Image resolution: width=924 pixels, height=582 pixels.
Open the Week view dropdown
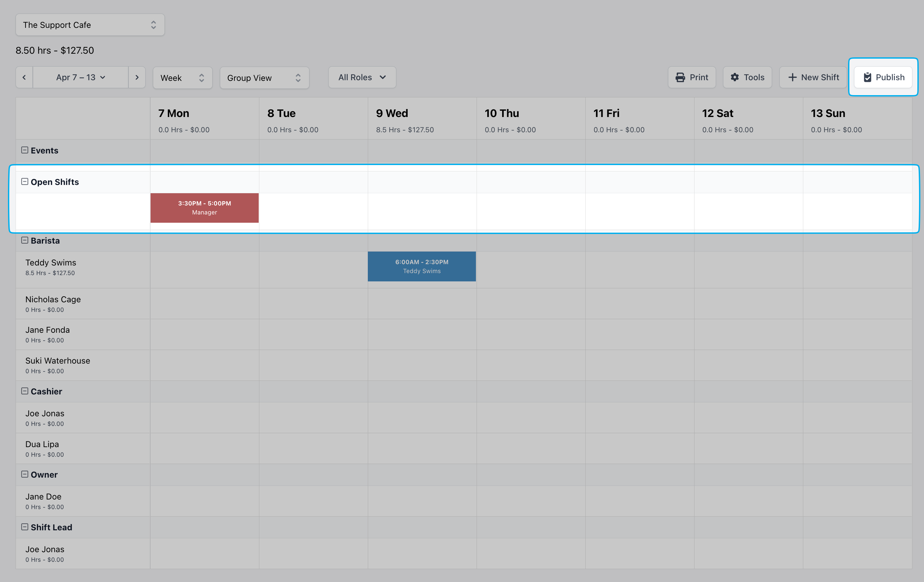(182, 78)
